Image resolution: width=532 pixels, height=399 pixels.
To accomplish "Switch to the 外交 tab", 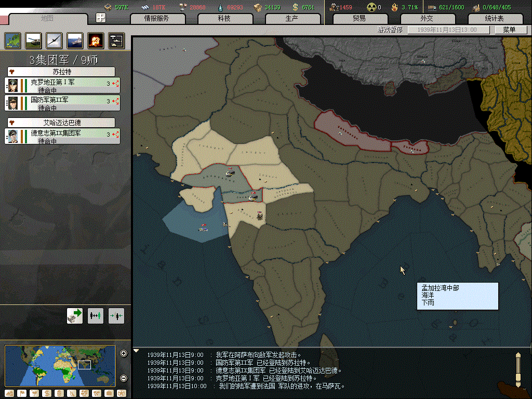I will tap(427, 18).
